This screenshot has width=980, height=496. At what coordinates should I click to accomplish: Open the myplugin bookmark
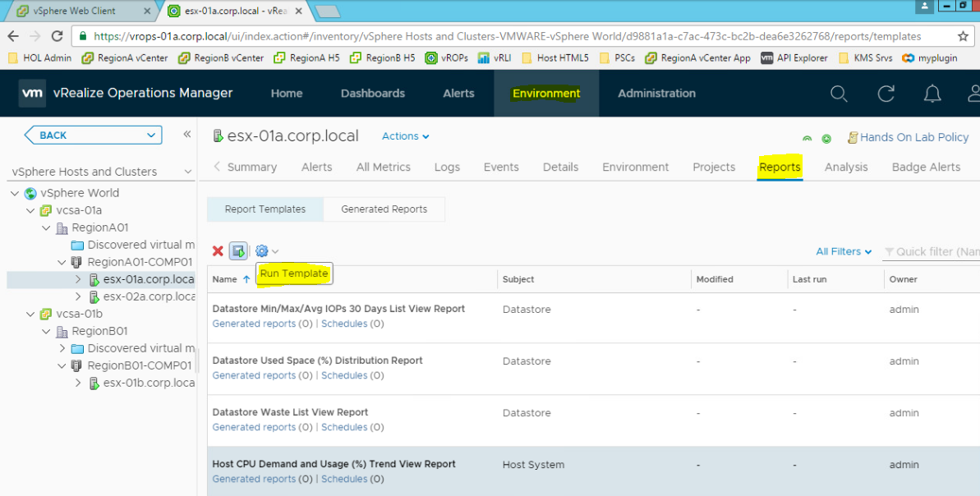[930, 58]
